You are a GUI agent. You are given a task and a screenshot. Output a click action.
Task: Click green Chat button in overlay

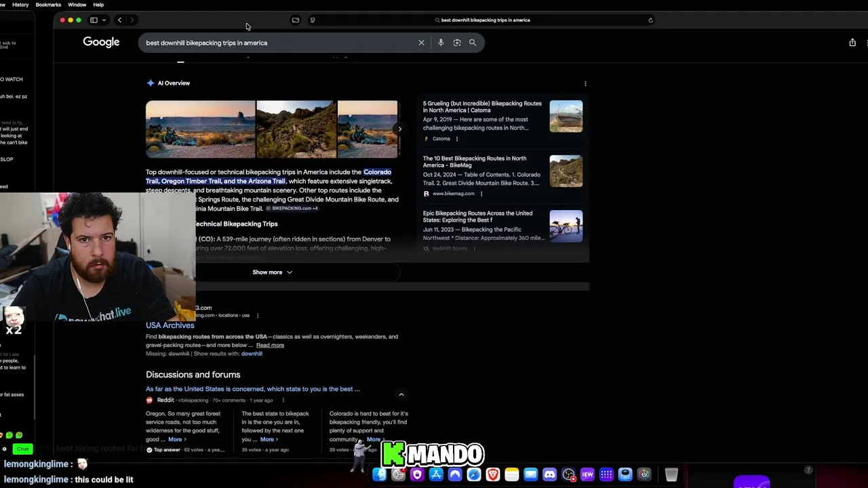[x=23, y=449]
